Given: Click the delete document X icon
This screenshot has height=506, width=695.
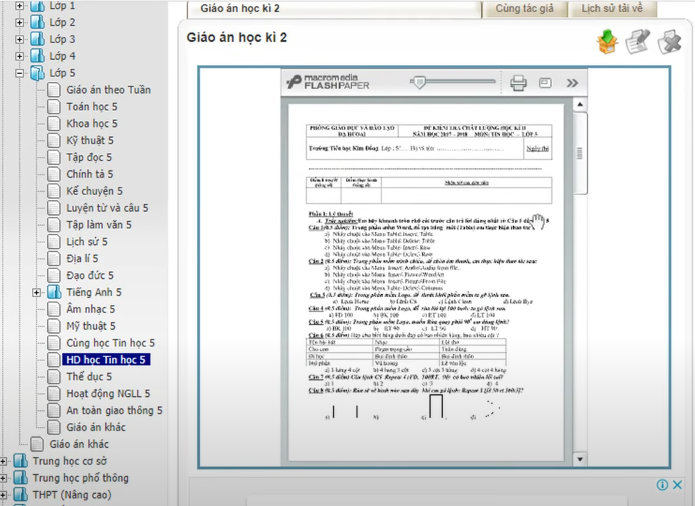Looking at the screenshot, I should [x=669, y=41].
